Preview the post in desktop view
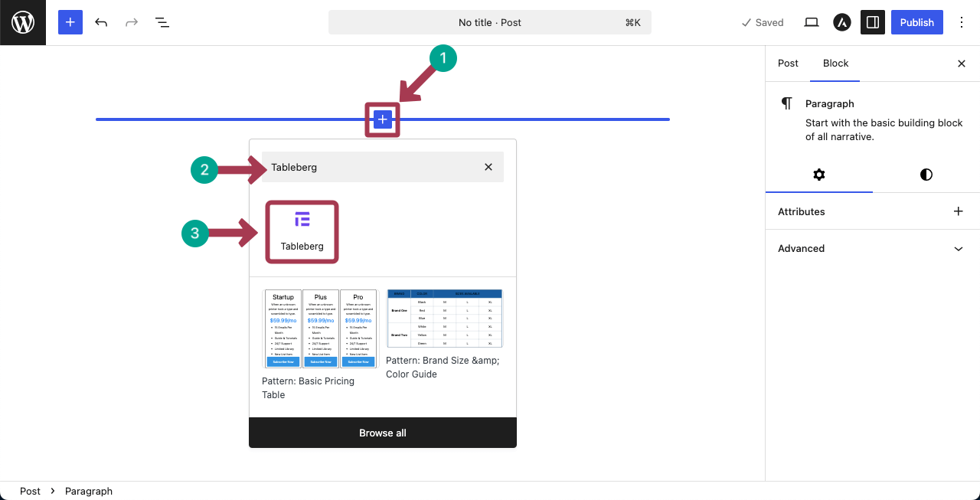 [812, 22]
